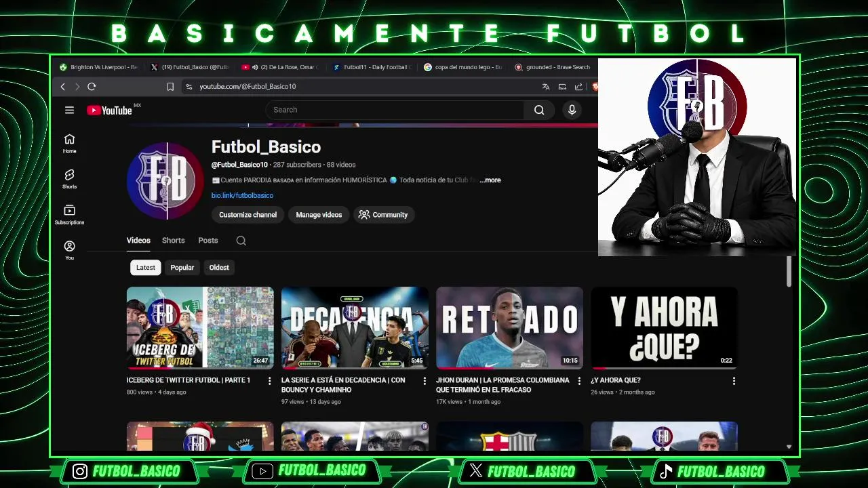The height and width of the screenshot is (488, 868).
Task: Click the address bar URL
Action: [248, 87]
